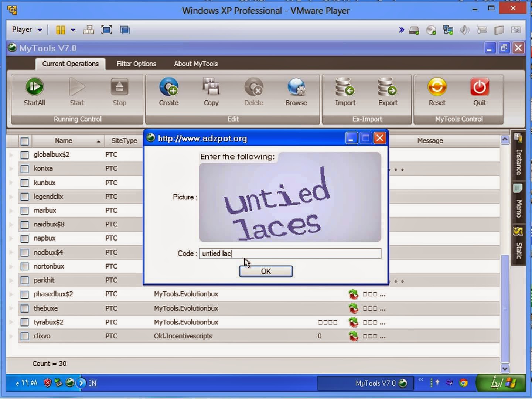The width and height of the screenshot is (532, 399).
Task: Tick the checkbox next to konixa
Action: pos(24,169)
